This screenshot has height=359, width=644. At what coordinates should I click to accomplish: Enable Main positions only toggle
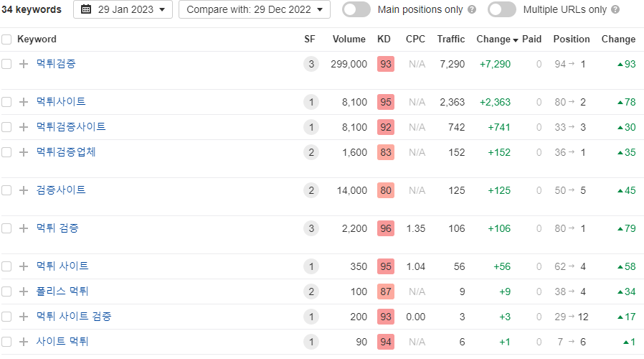click(x=356, y=10)
